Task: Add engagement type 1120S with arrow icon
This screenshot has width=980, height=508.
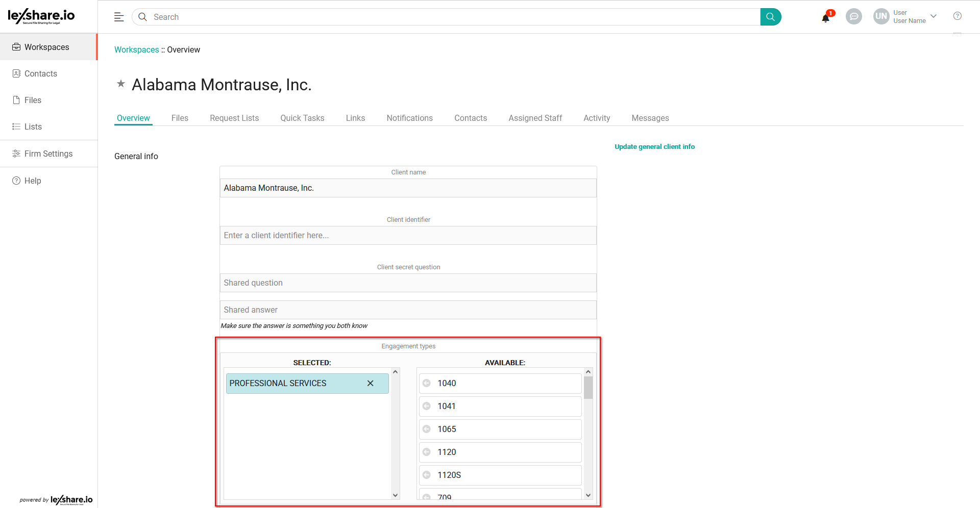Action: tap(427, 475)
